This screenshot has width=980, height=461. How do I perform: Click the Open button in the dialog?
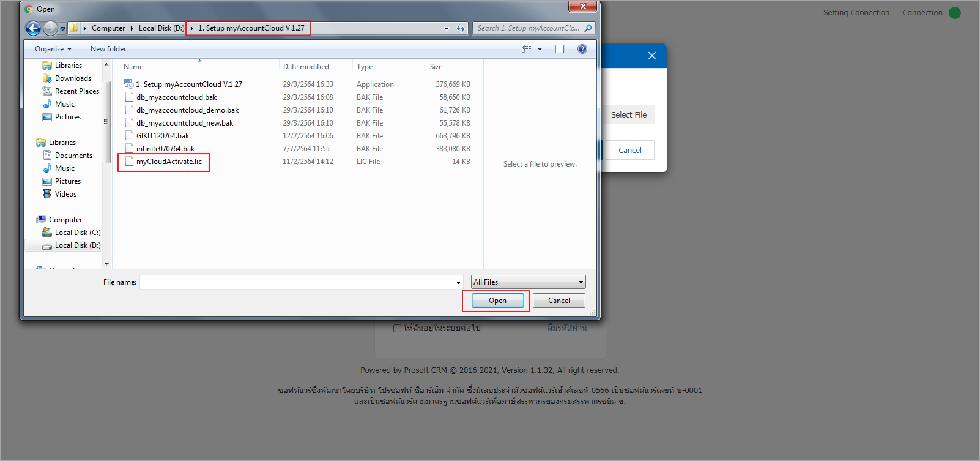[x=497, y=301]
